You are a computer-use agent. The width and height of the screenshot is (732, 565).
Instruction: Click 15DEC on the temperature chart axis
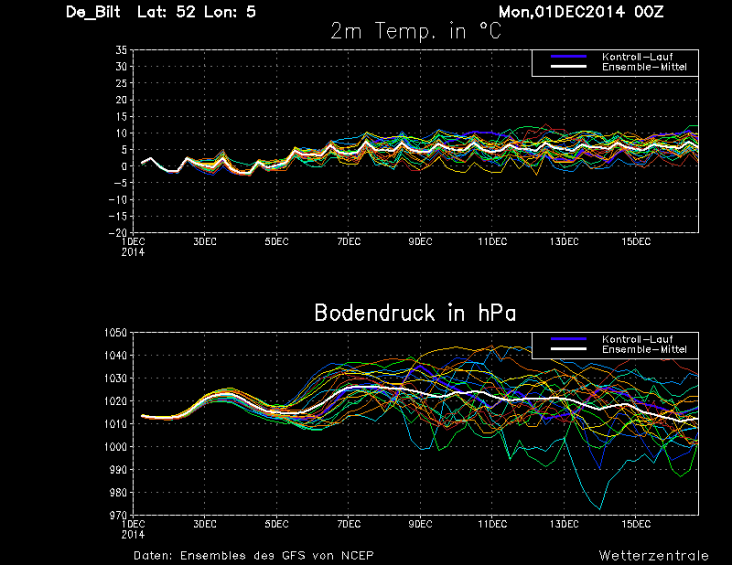click(636, 242)
